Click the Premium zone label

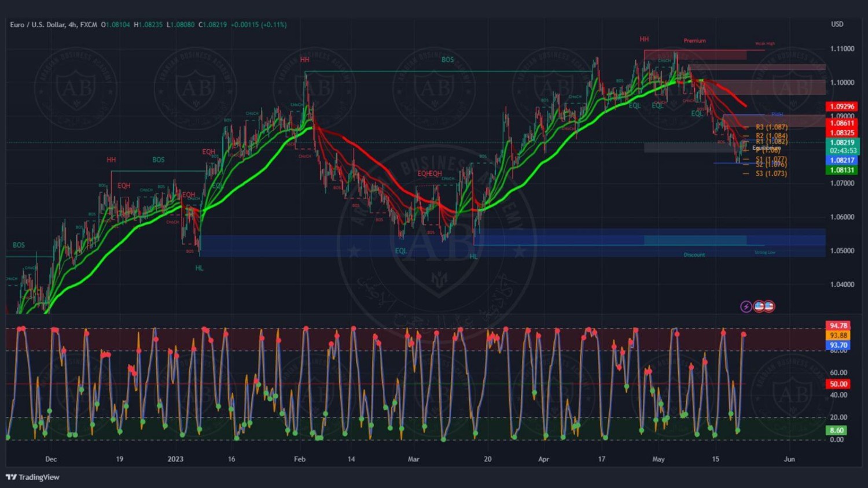click(694, 41)
